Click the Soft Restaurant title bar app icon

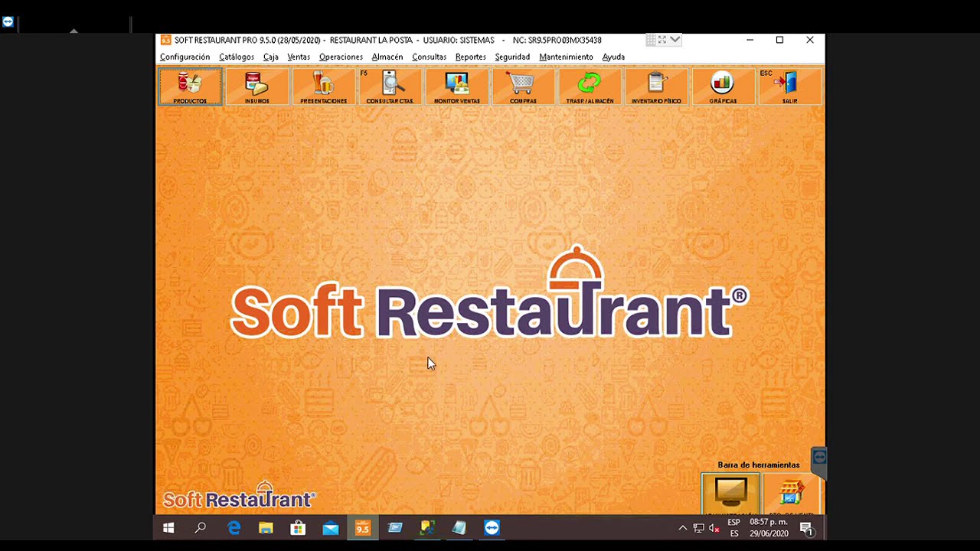(x=165, y=40)
